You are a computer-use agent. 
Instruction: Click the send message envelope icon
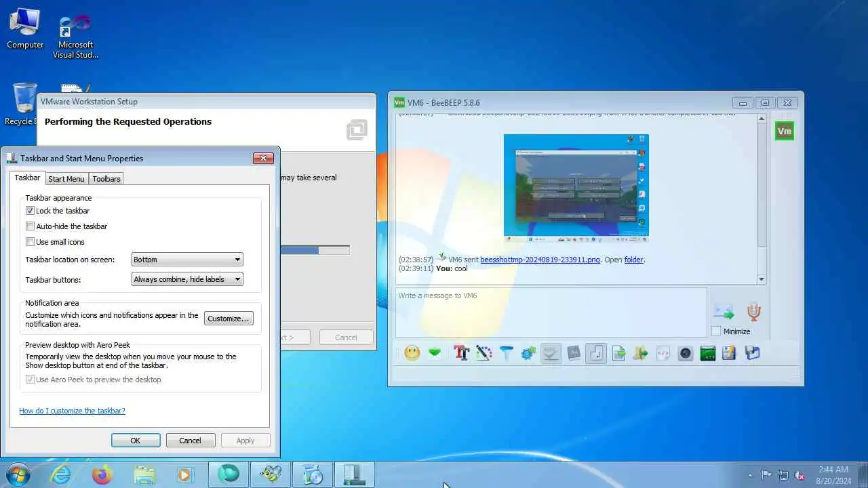(724, 311)
